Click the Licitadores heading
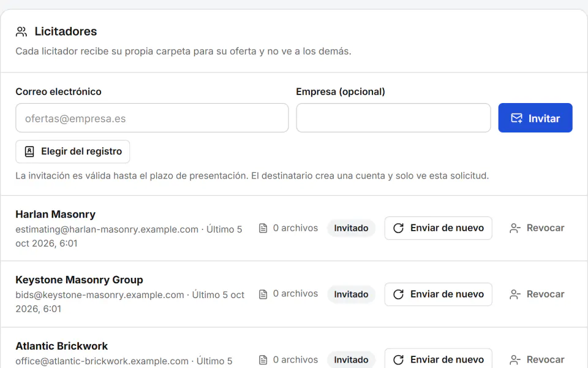588x368 pixels. [66, 31]
